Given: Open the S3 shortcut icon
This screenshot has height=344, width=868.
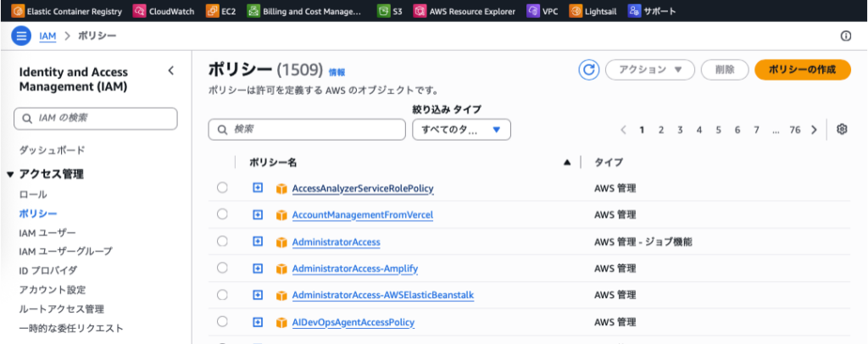Looking at the screenshot, I should click(x=383, y=10).
